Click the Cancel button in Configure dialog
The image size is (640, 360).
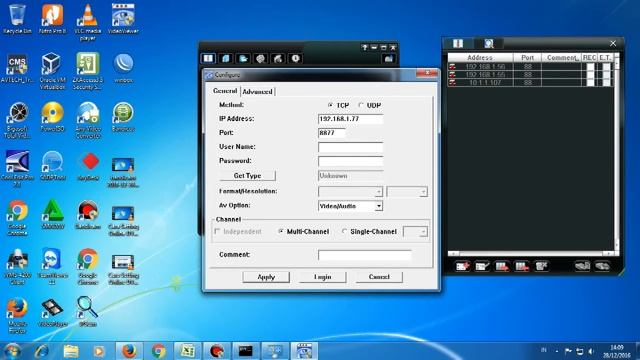pos(379,277)
